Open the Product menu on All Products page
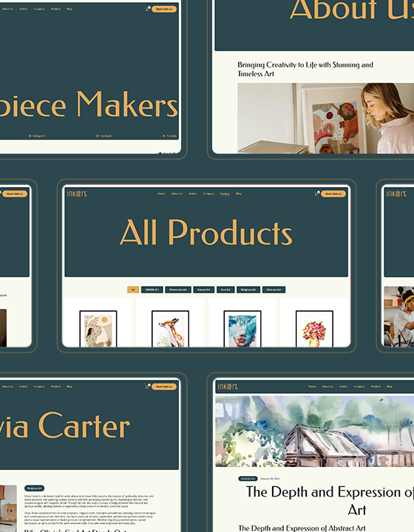This screenshot has height=532, width=414. (x=225, y=194)
